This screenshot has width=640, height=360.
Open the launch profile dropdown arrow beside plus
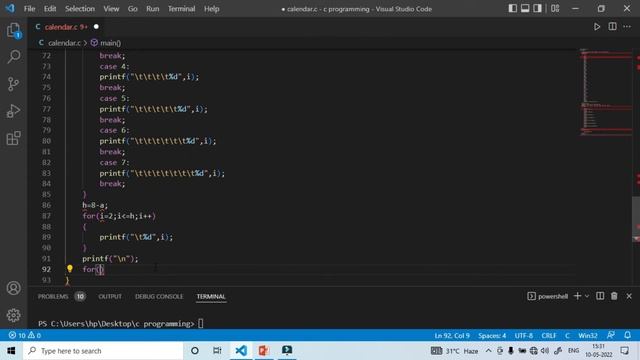tap(587, 296)
